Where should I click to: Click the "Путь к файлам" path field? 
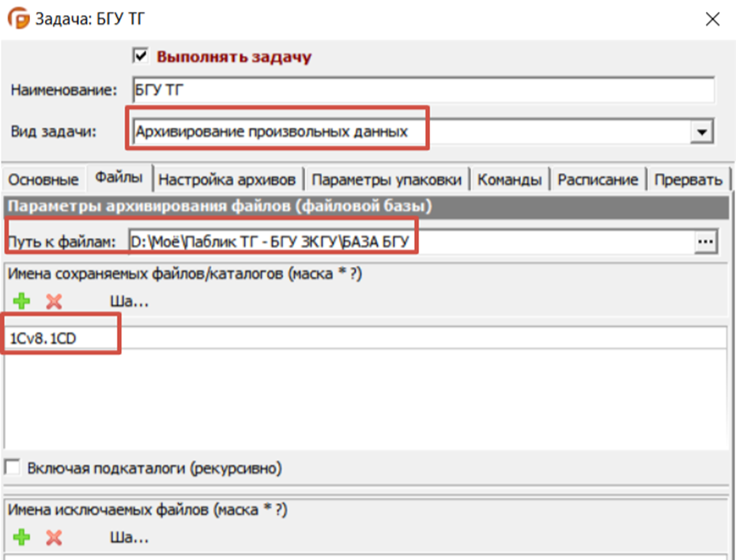(x=411, y=242)
